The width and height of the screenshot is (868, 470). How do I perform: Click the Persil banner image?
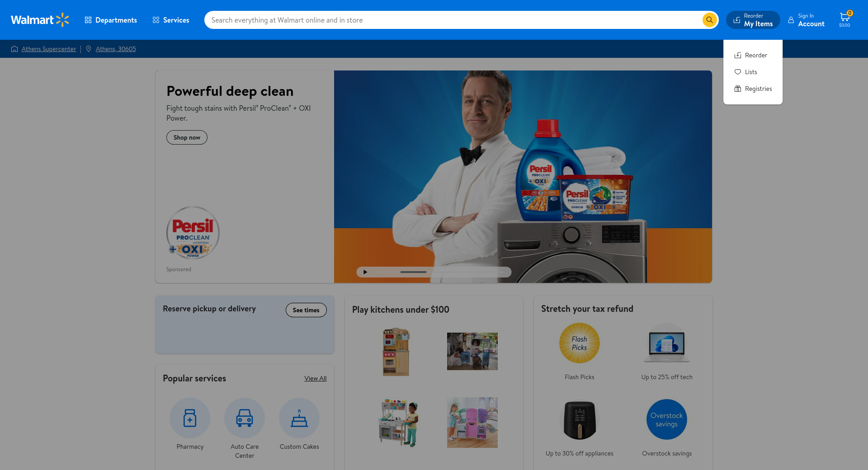tap(523, 177)
